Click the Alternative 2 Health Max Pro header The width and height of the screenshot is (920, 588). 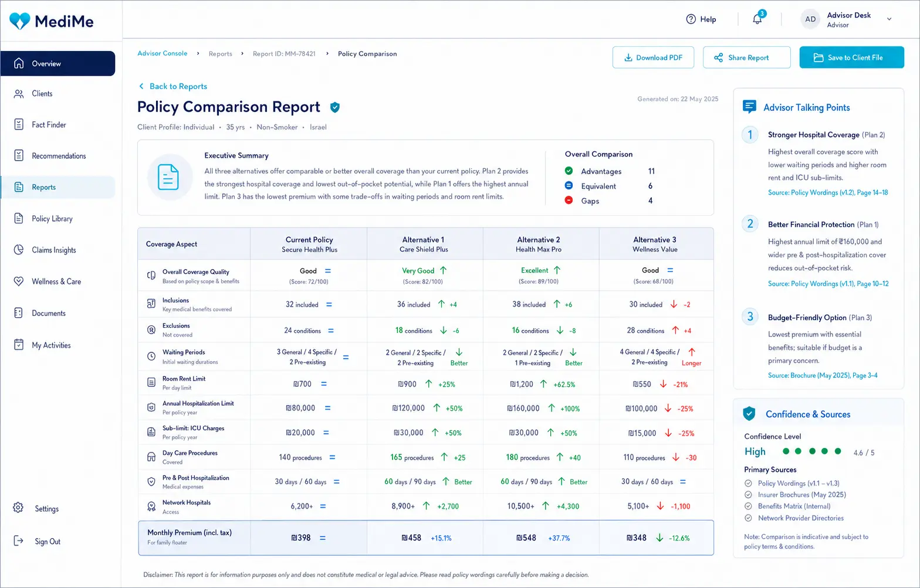click(539, 244)
